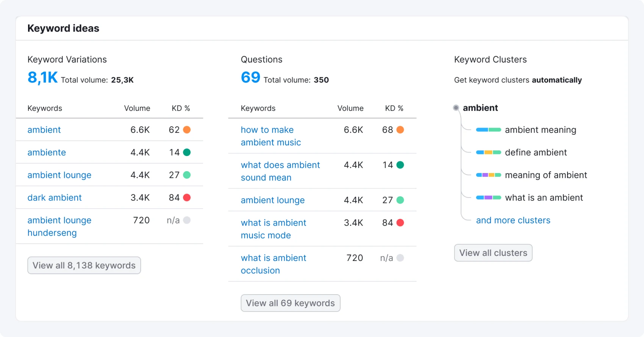The height and width of the screenshot is (337, 644).
Task: Click the View all 69 keywords button
Action: (x=291, y=303)
